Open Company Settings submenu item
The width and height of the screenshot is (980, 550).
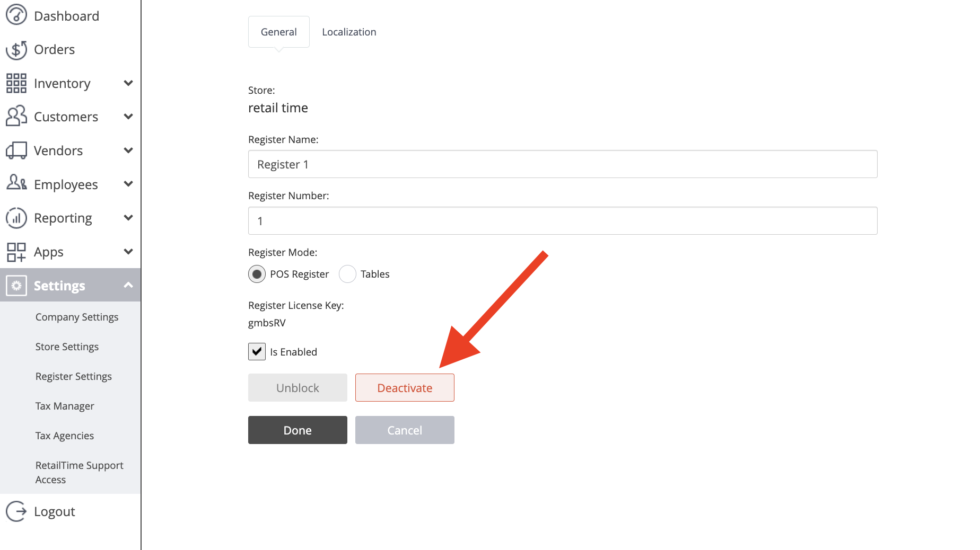point(77,317)
